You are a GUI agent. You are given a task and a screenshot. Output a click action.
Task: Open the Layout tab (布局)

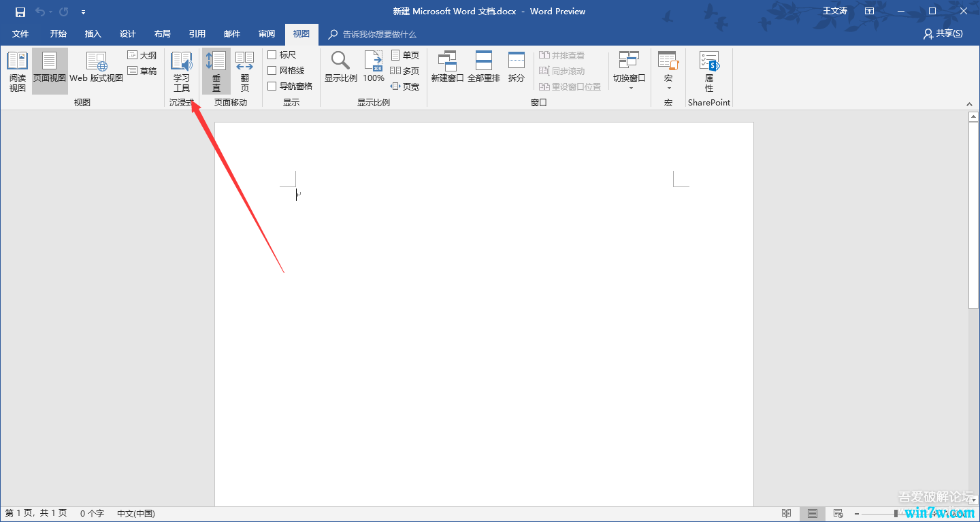coord(163,34)
